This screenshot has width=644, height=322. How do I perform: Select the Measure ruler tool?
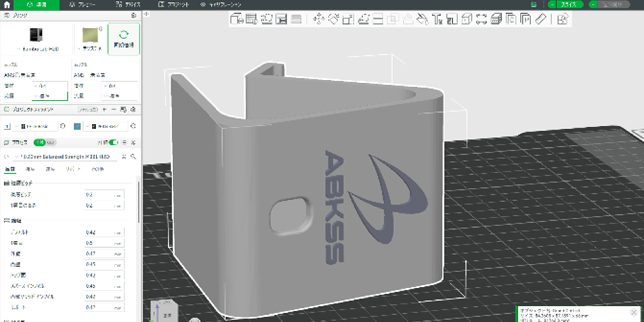(x=541, y=19)
